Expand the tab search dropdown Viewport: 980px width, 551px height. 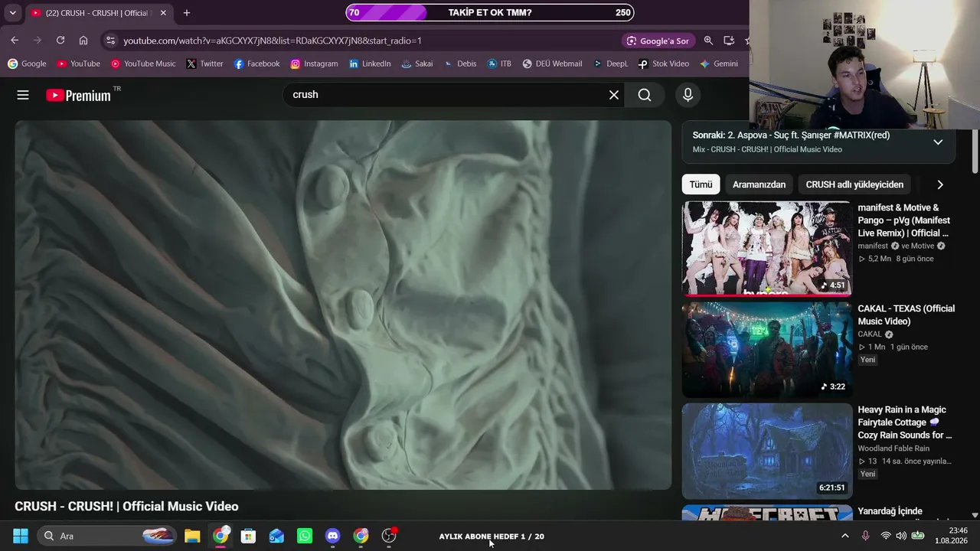point(12,13)
